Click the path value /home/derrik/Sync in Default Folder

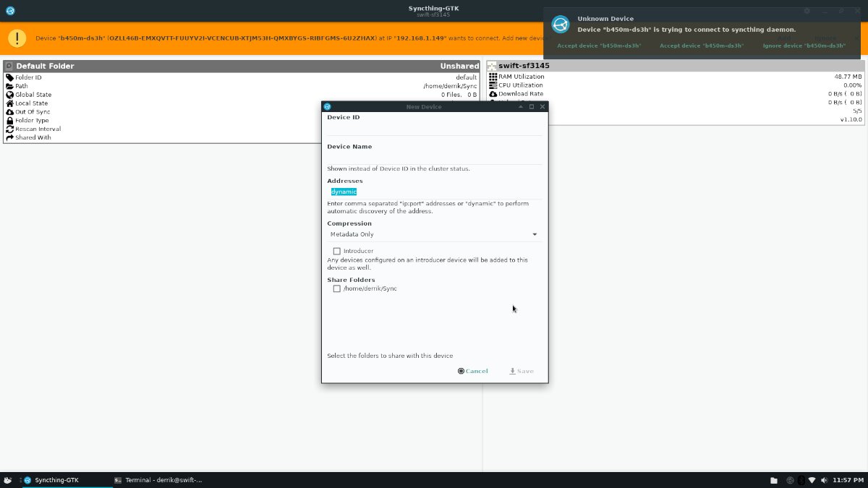(x=450, y=86)
